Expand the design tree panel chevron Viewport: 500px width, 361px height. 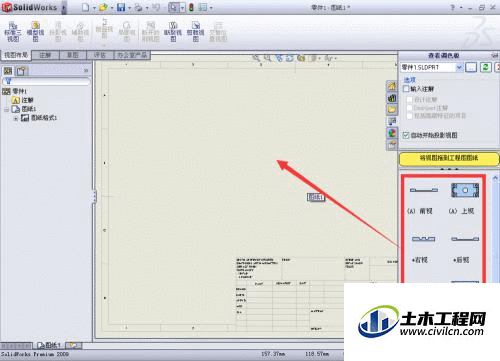click(x=86, y=71)
